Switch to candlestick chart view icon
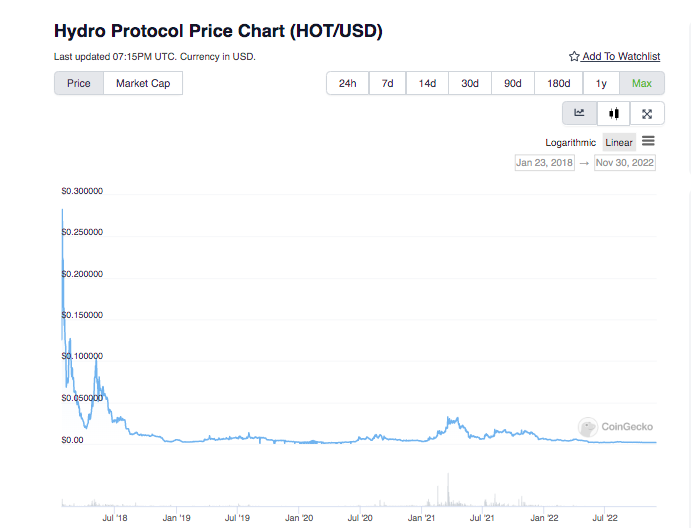Image resolution: width=691 pixels, height=528 pixels. click(613, 113)
